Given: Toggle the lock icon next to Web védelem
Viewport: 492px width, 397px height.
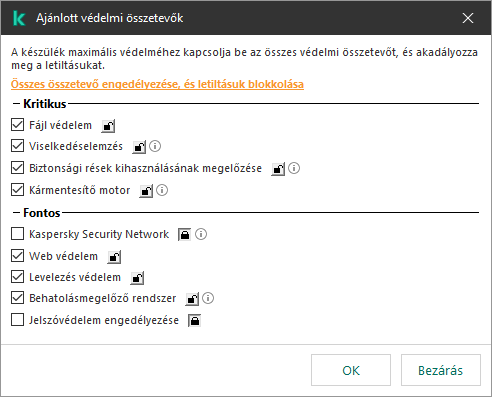Looking at the screenshot, I should [x=114, y=257].
